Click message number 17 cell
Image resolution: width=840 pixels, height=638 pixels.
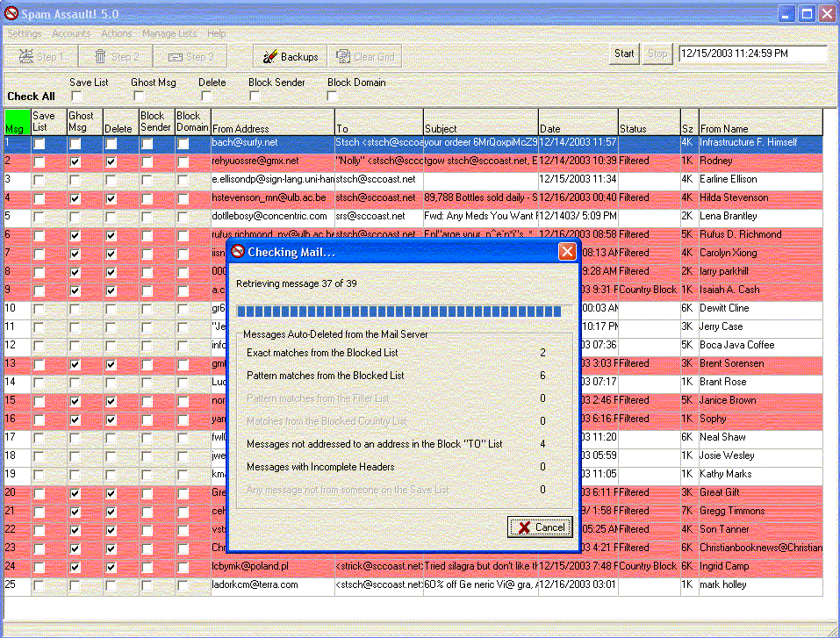click(x=18, y=437)
